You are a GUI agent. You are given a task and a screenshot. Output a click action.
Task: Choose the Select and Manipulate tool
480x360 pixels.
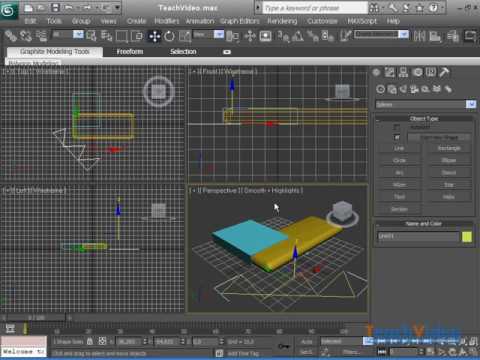pos(250,36)
